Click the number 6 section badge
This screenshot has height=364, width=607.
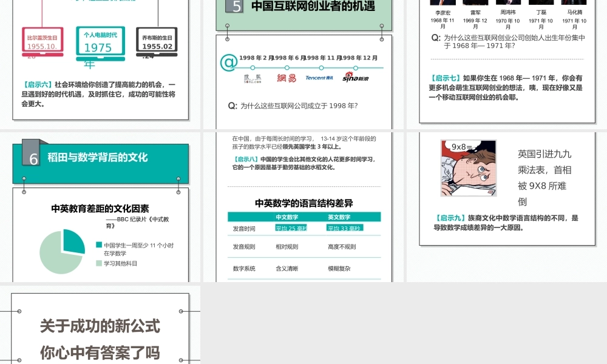tap(33, 158)
